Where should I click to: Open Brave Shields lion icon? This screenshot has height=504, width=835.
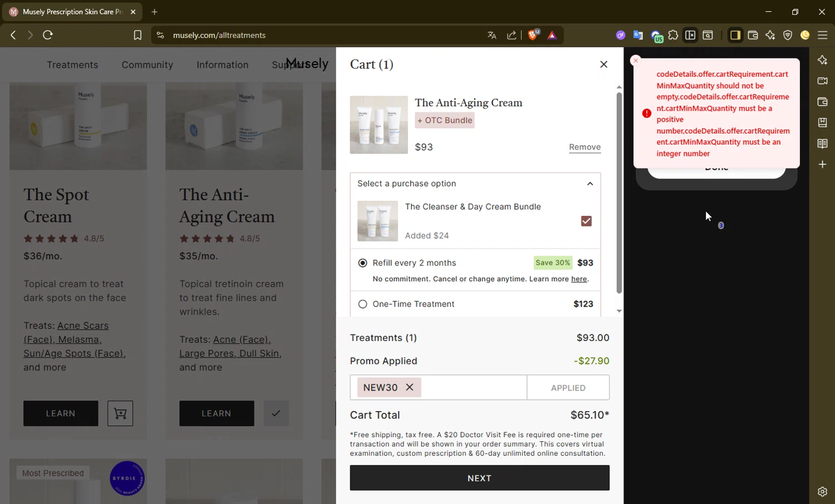(x=533, y=35)
